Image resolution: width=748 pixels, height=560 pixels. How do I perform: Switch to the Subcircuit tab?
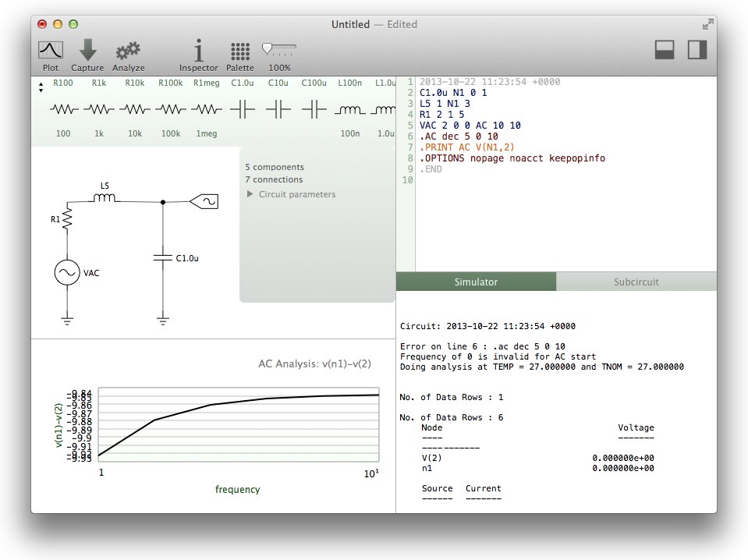pos(636,282)
